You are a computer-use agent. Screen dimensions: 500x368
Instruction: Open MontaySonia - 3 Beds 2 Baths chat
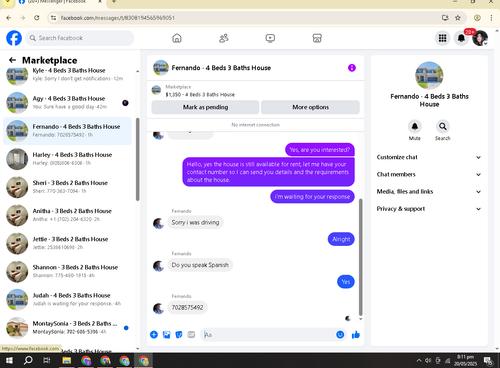(67, 328)
